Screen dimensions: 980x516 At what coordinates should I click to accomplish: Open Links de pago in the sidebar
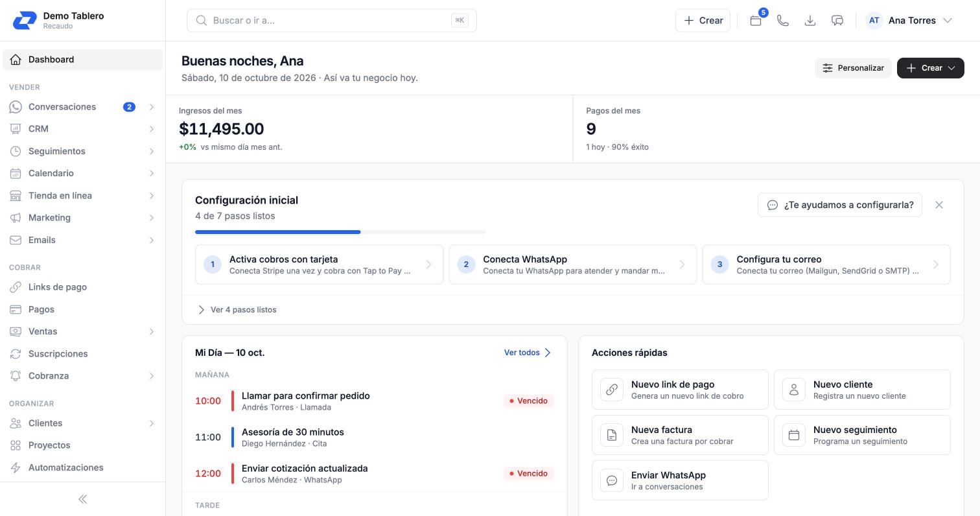(x=82, y=287)
